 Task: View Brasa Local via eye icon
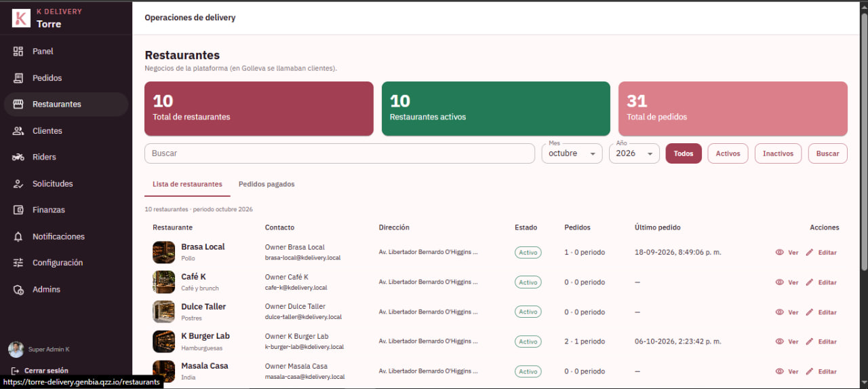coord(780,253)
